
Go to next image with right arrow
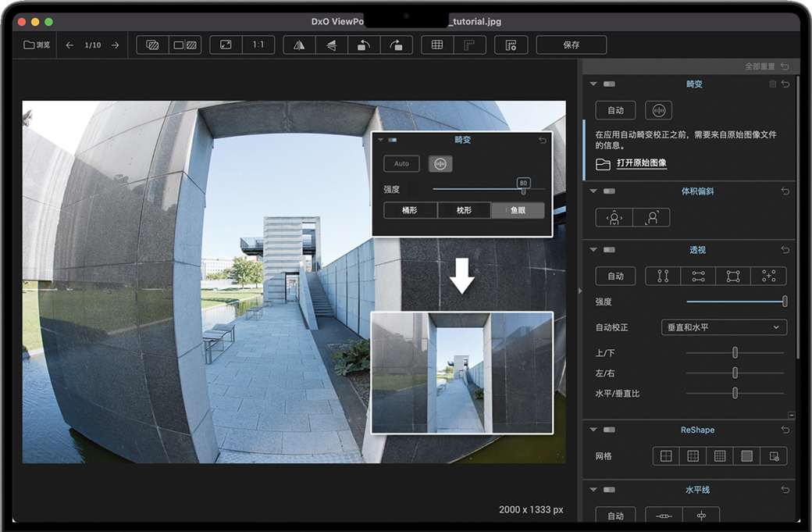pos(115,45)
